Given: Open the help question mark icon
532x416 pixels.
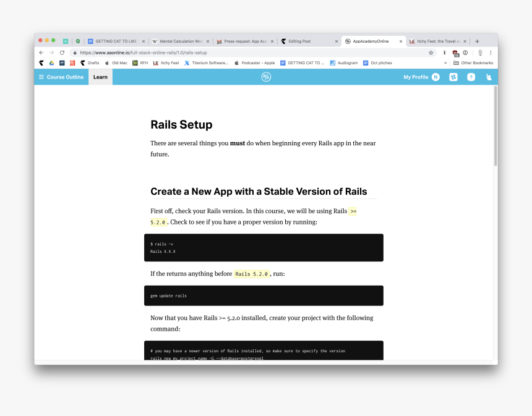Looking at the screenshot, I should pyautogui.click(x=471, y=77).
